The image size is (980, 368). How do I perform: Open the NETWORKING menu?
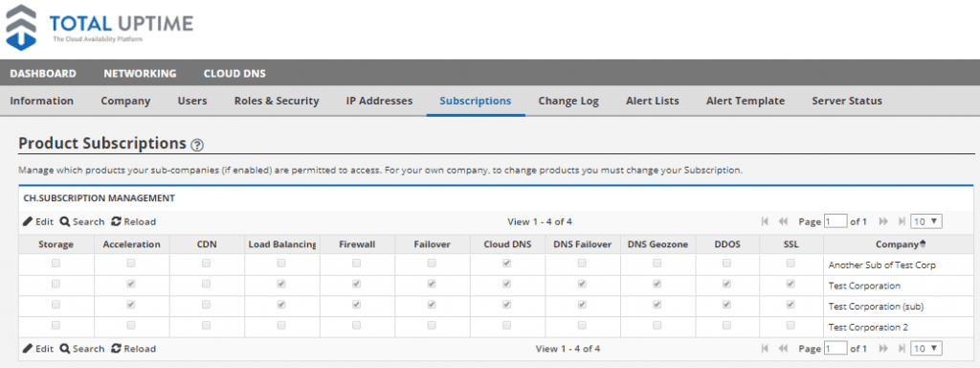(x=140, y=74)
